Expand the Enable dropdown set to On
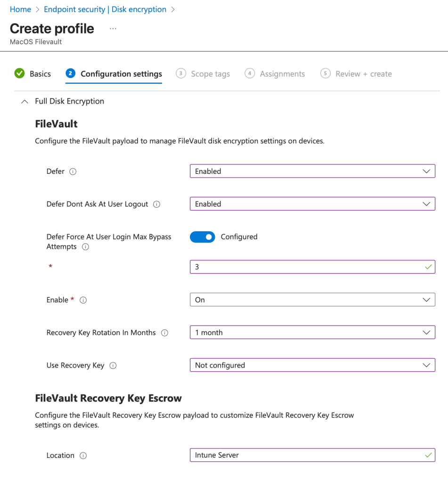This screenshot has width=448, height=482. point(312,300)
